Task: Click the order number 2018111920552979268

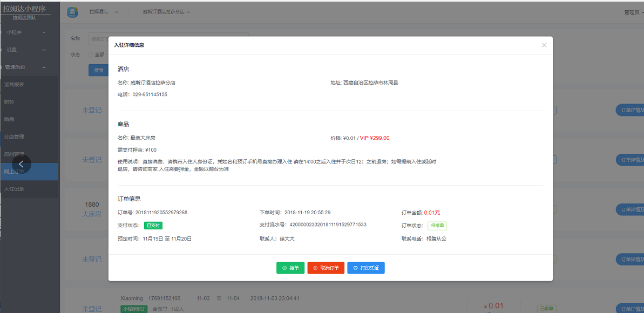Action: point(161,213)
